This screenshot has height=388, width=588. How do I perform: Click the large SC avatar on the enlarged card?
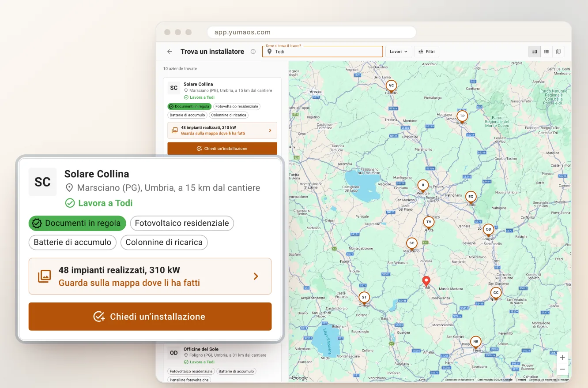click(42, 182)
